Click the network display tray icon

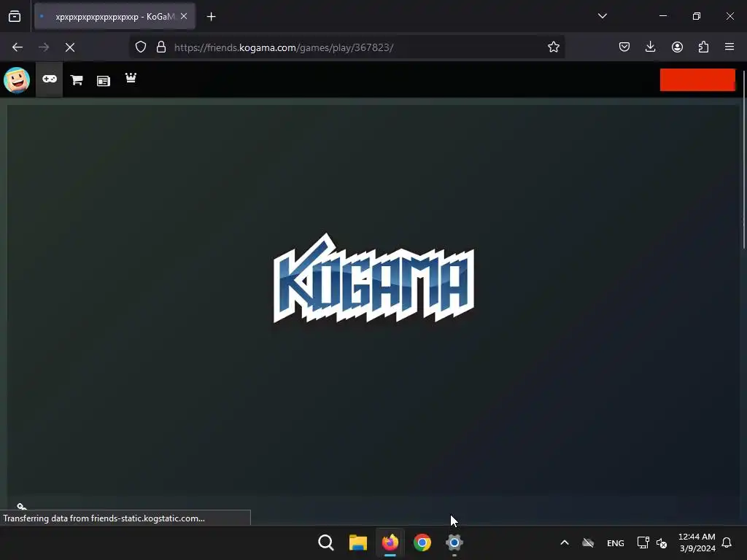pos(643,542)
